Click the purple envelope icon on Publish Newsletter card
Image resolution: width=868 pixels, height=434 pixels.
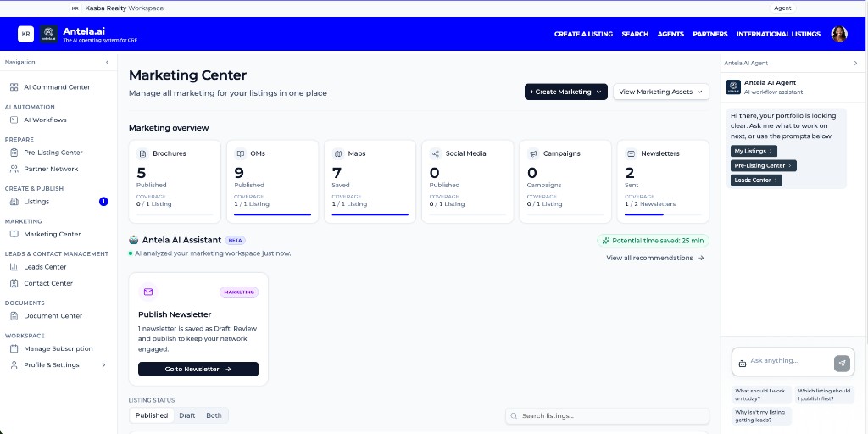[x=147, y=292]
